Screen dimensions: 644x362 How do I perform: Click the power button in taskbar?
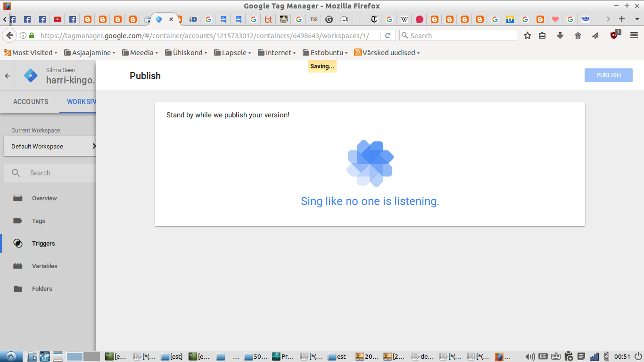[638, 356]
